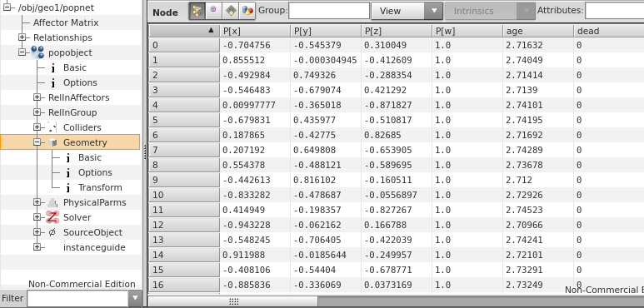
Task: Expand the Colliders node
Action: [37, 127]
